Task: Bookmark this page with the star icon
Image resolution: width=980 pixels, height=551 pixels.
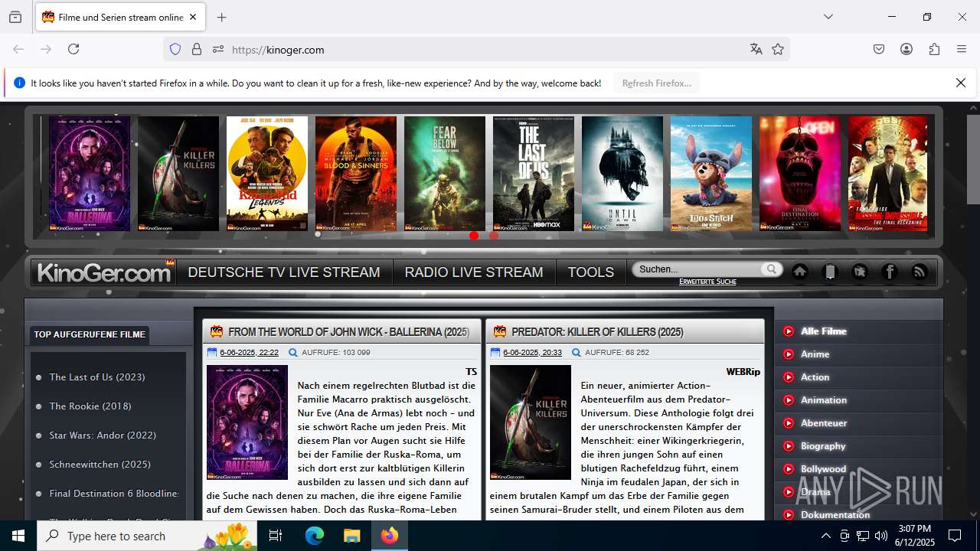Action: click(x=778, y=49)
